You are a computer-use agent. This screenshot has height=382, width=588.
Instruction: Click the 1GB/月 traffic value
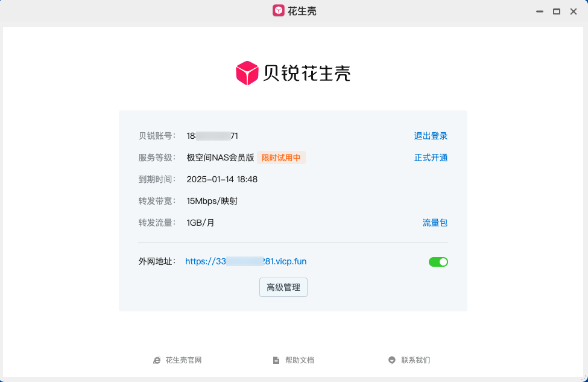(201, 223)
